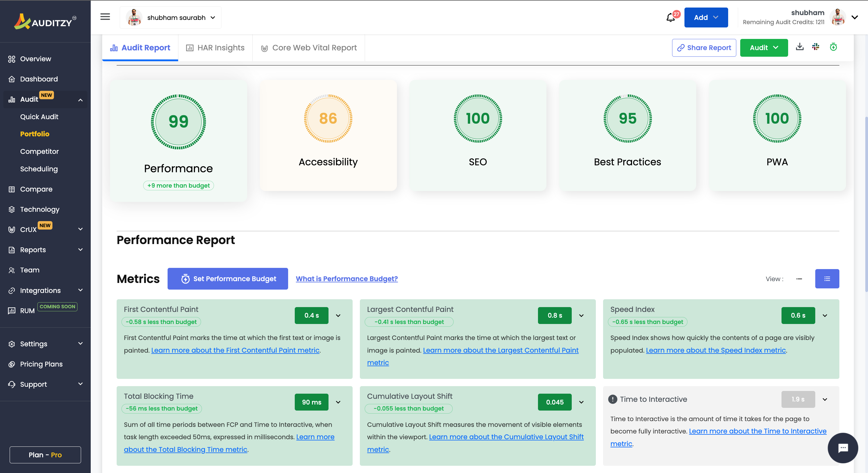Image resolution: width=868 pixels, height=473 pixels.
Task: Expand Time to Interactive details chevron
Action: 825,399
